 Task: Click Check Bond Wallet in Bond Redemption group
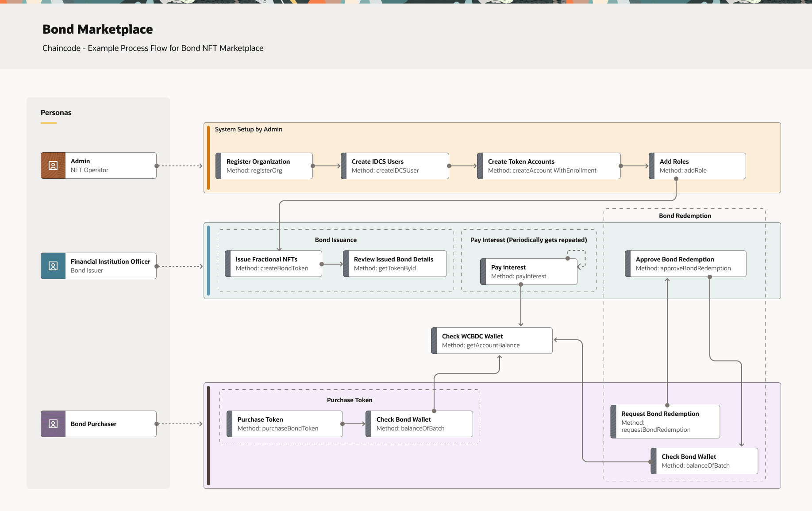coord(704,461)
